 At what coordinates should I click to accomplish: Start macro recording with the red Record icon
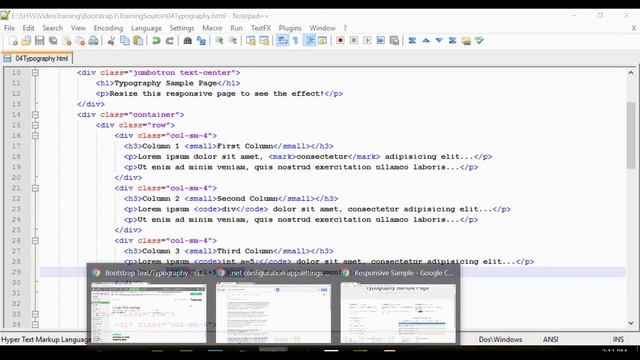(x=340, y=41)
